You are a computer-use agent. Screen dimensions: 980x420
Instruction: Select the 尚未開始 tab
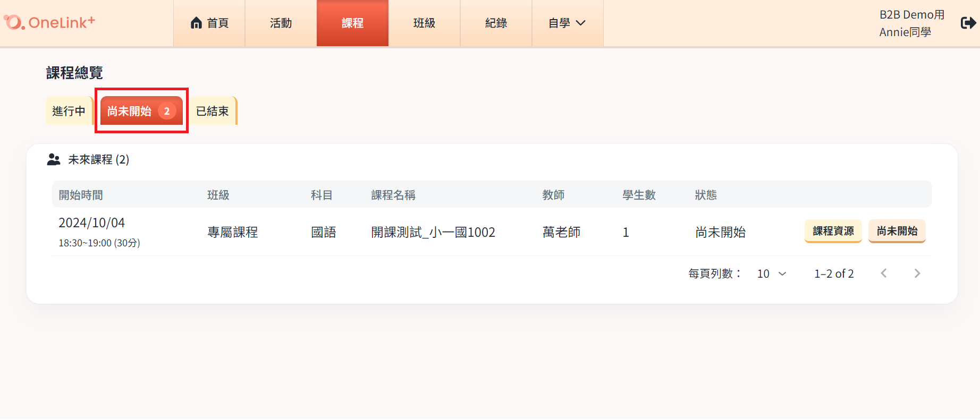[141, 111]
